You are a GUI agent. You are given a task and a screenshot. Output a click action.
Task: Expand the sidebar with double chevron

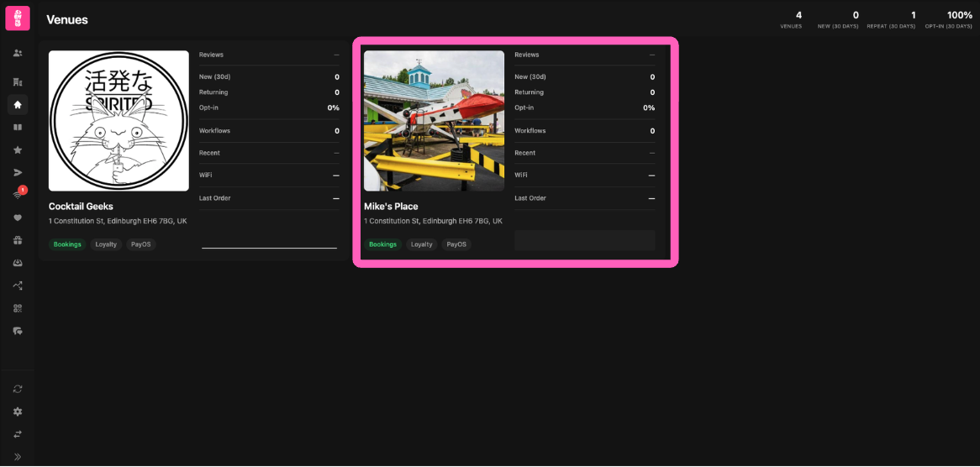pos(18,457)
